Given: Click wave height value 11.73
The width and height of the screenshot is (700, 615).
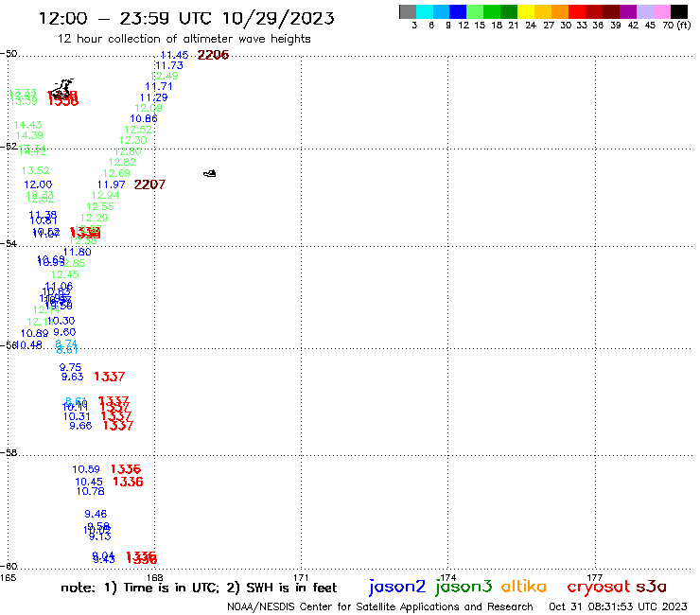Looking at the screenshot, I should [x=169, y=65].
